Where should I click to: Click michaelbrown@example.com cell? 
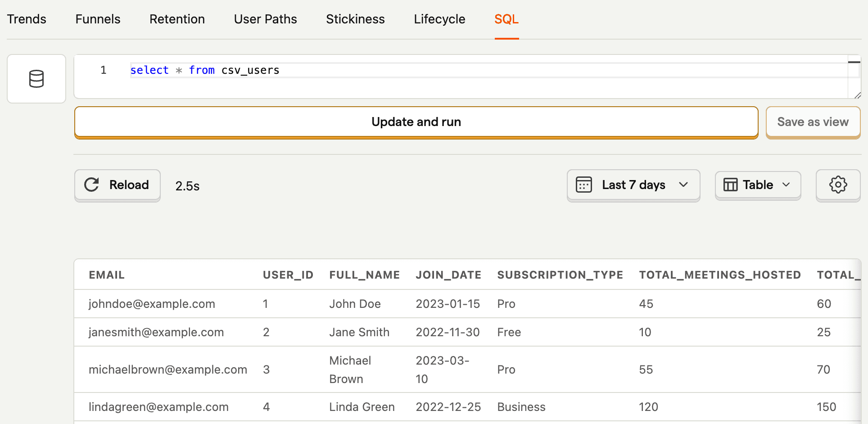(168, 370)
